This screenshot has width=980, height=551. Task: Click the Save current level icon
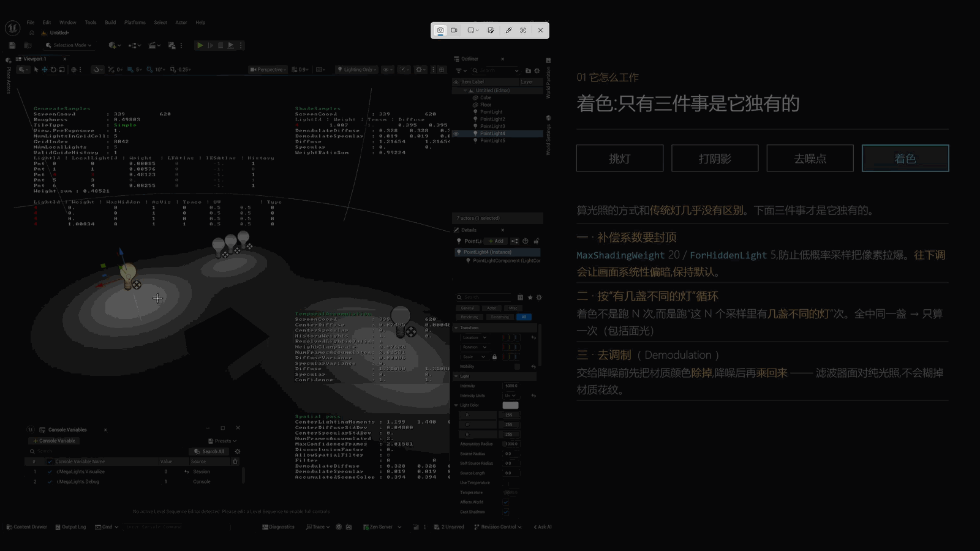click(12, 45)
